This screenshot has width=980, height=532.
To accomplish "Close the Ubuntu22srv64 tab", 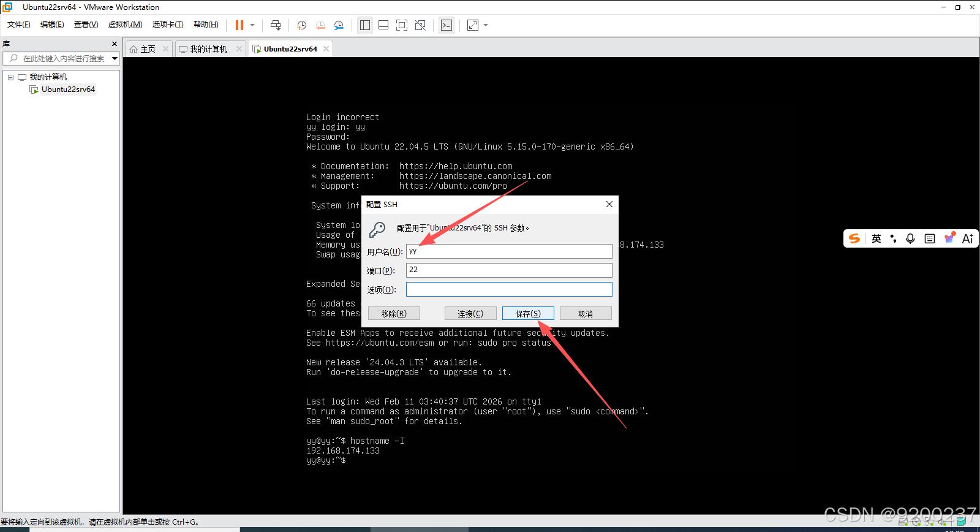I will pos(326,49).
